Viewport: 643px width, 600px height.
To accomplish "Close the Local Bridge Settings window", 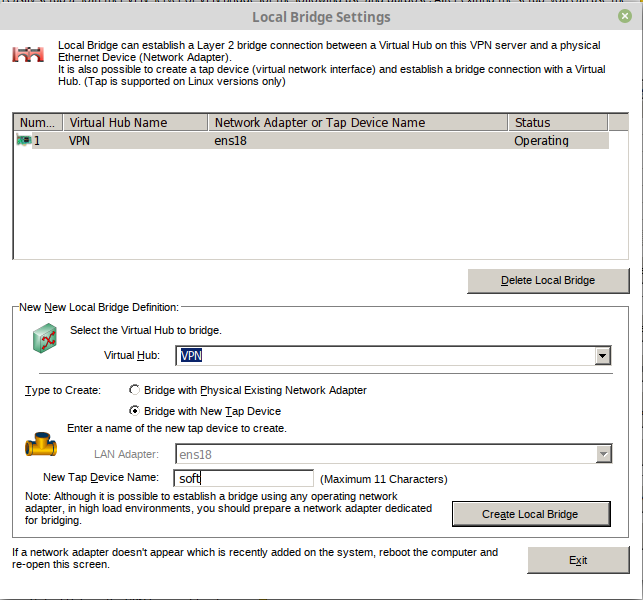I will [x=625, y=16].
